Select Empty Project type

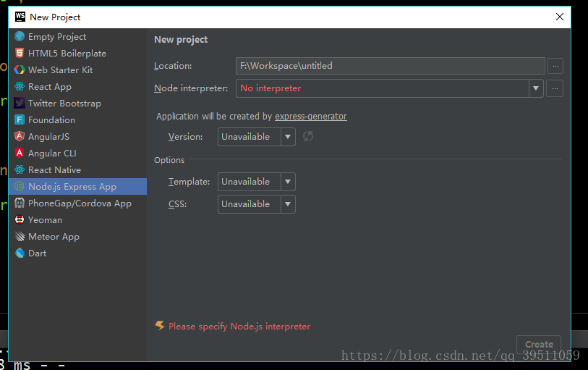[77, 36]
